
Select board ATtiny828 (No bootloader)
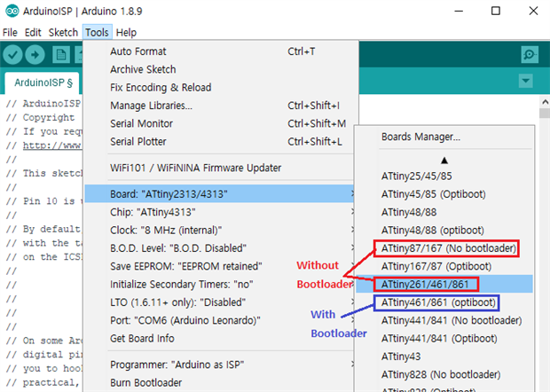point(444,375)
